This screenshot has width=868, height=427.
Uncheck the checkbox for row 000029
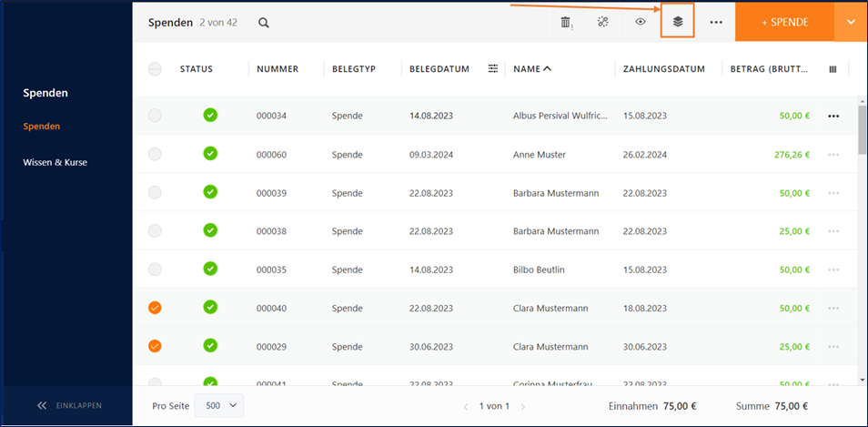[155, 347]
